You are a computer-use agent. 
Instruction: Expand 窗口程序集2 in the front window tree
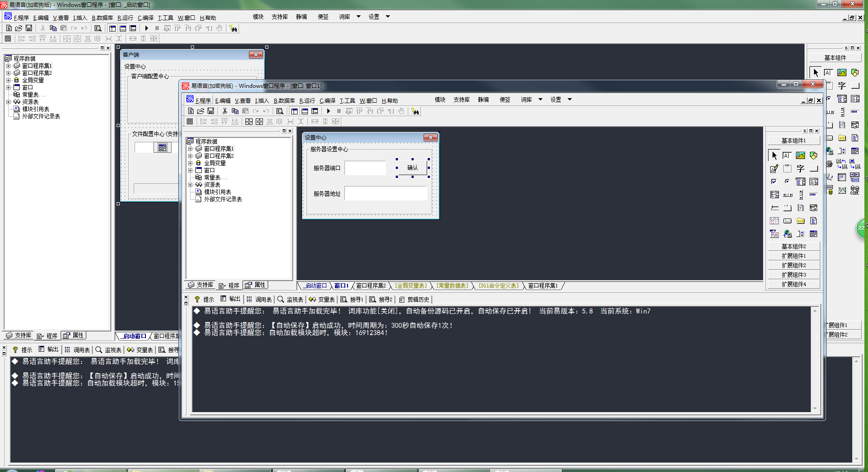(190, 156)
